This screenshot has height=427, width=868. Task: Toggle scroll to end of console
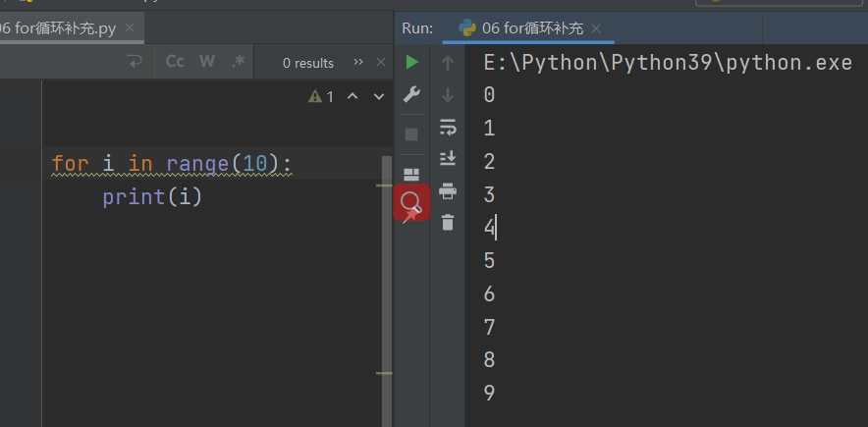pyautogui.click(x=448, y=158)
